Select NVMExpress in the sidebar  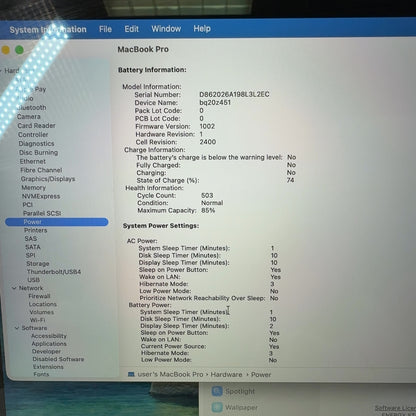(x=41, y=196)
